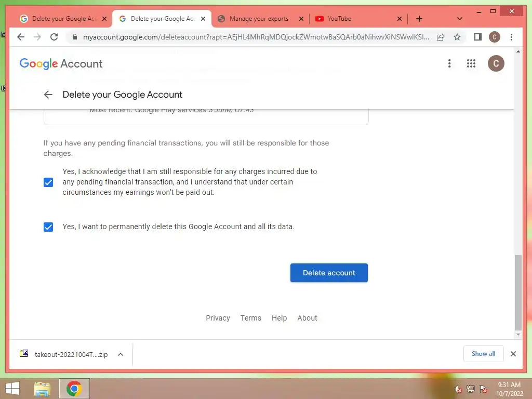
Task: Close the first Delete your Google Account tab
Action: (104, 19)
